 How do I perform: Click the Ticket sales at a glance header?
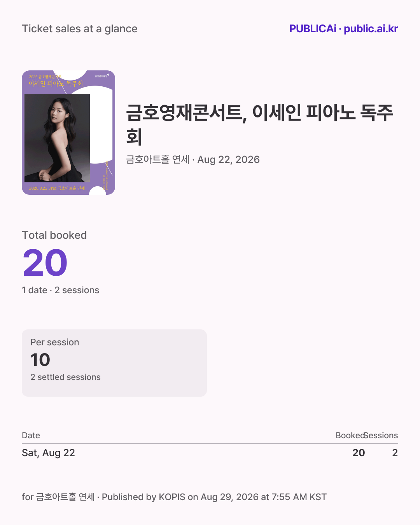click(80, 29)
